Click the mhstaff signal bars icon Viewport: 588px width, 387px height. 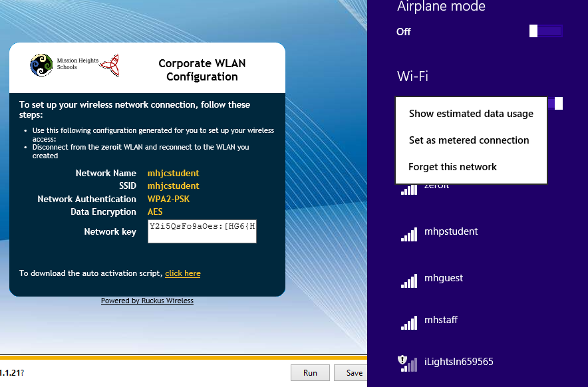[x=408, y=322]
